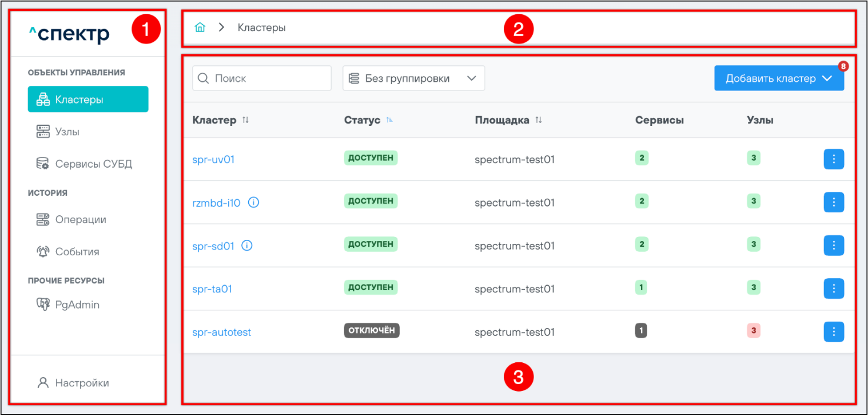The height and width of the screenshot is (415, 868).
Task: Open Настройки at the bottom of the sidebar
Action: pos(82,383)
